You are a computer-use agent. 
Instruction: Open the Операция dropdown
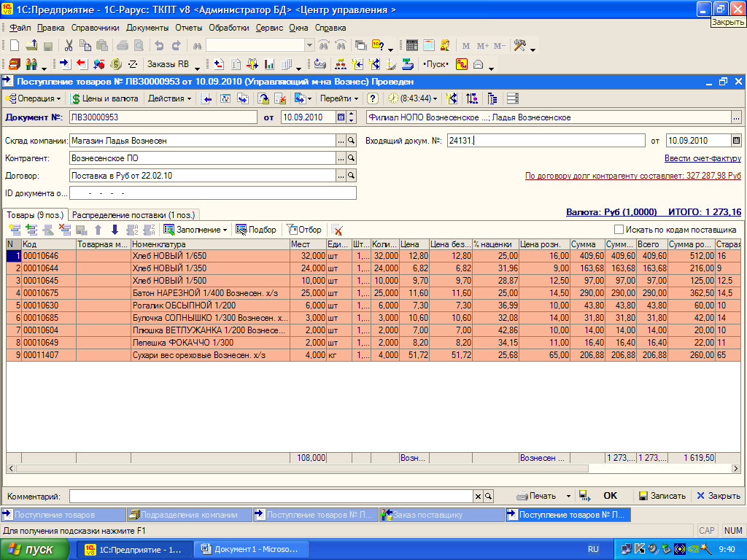33,98
